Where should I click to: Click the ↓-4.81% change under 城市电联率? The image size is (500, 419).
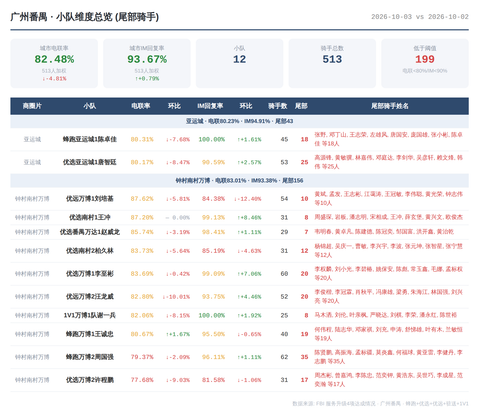[54, 79]
